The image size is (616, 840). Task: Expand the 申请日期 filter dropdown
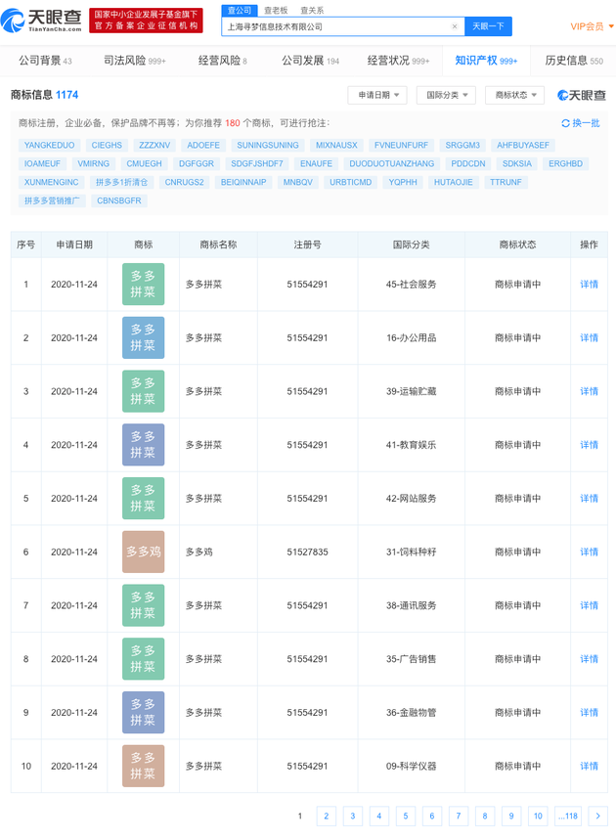(x=377, y=95)
